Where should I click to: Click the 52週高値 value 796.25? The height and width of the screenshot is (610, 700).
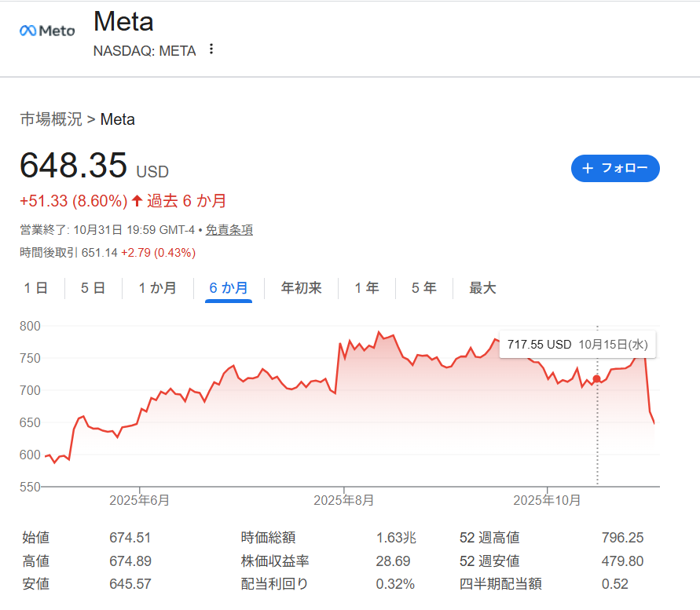coord(622,538)
